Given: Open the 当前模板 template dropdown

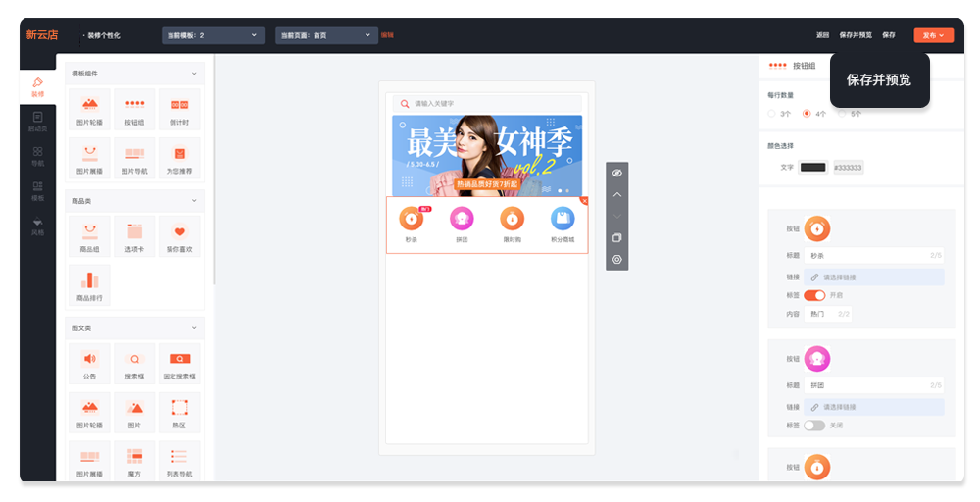Looking at the screenshot, I should tap(213, 35).
